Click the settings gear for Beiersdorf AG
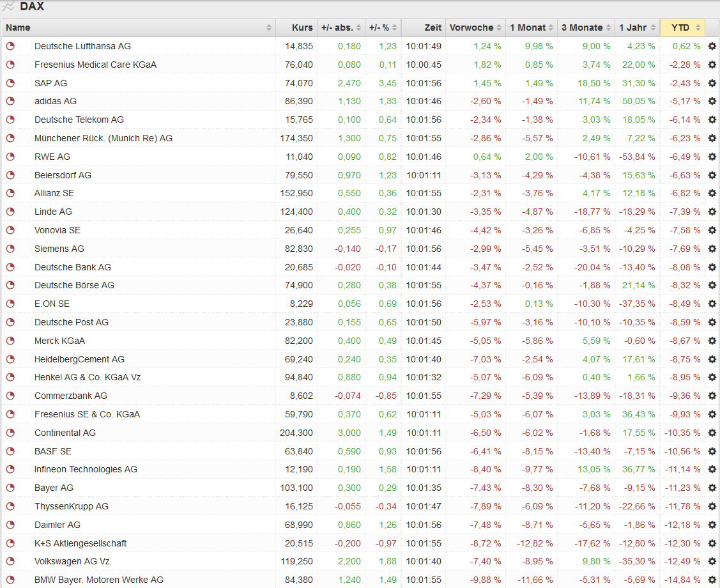The width and height of the screenshot is (720, 588). click(712, 175)
